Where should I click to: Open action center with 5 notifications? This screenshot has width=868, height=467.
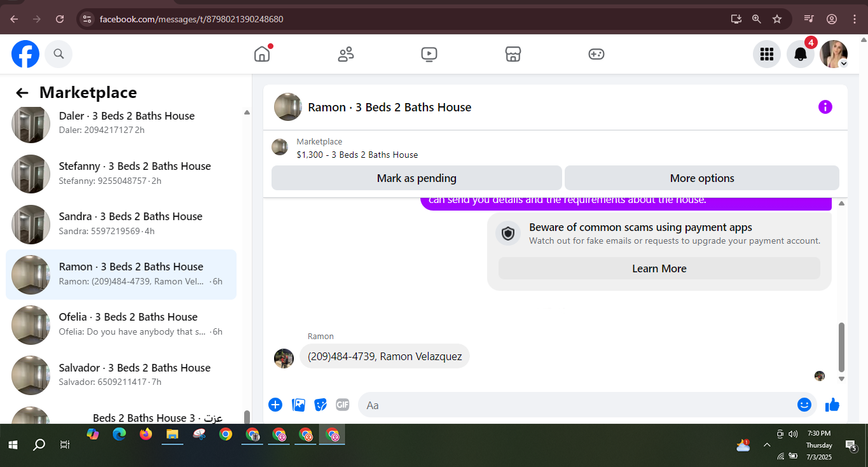(x=851, y=445)
